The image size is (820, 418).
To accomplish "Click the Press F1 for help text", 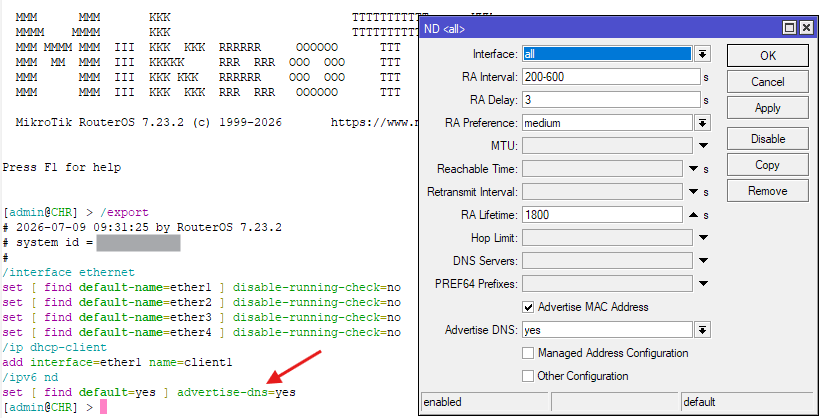I will coord(62,167).
